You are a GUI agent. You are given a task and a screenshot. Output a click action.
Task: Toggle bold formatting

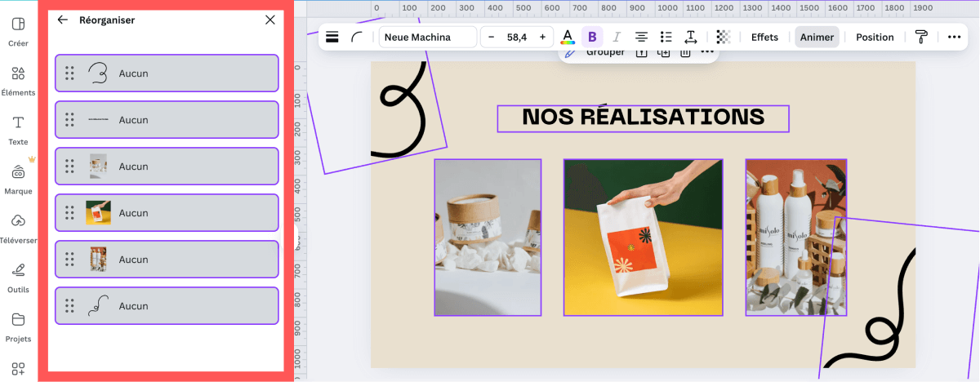point(592,37)
